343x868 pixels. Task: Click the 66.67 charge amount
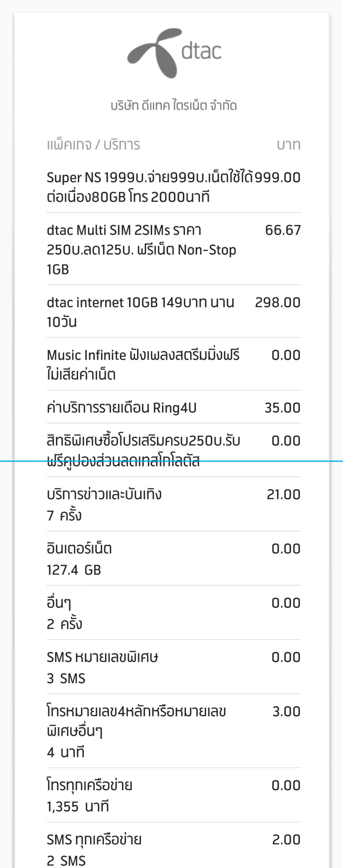coord(283,230)
